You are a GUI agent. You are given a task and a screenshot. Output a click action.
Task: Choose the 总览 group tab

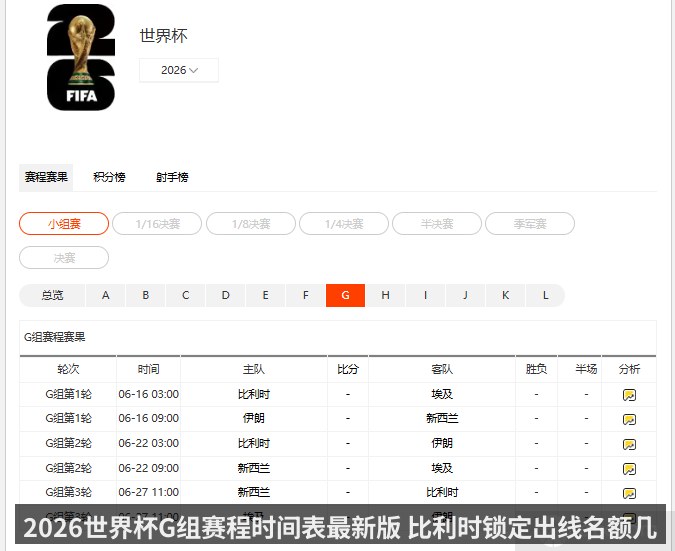(x=53, y=295)
